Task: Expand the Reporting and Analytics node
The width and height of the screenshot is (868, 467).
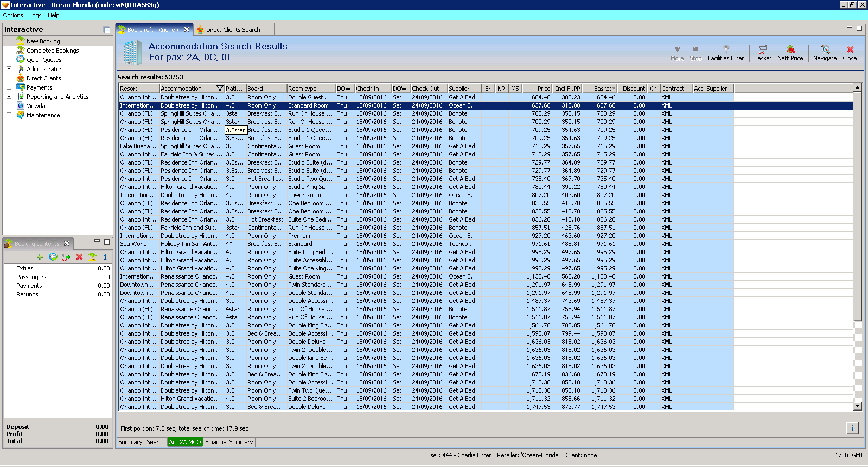Action: (x=9, y=97)
